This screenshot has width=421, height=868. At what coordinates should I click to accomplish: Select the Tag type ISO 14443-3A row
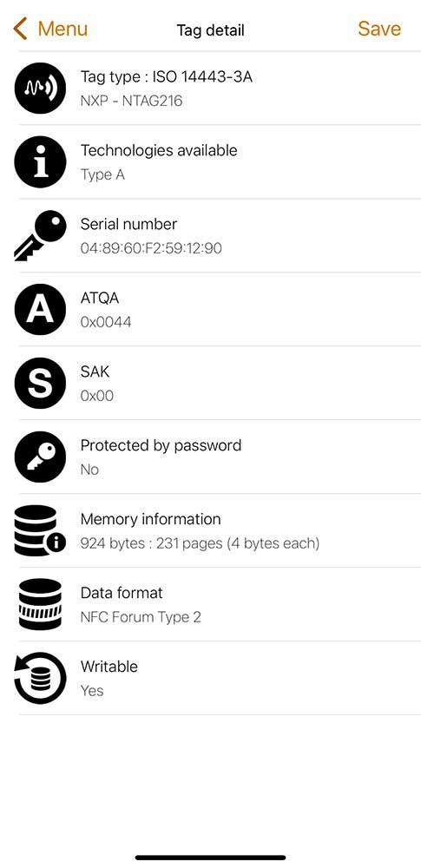point(220,89)
